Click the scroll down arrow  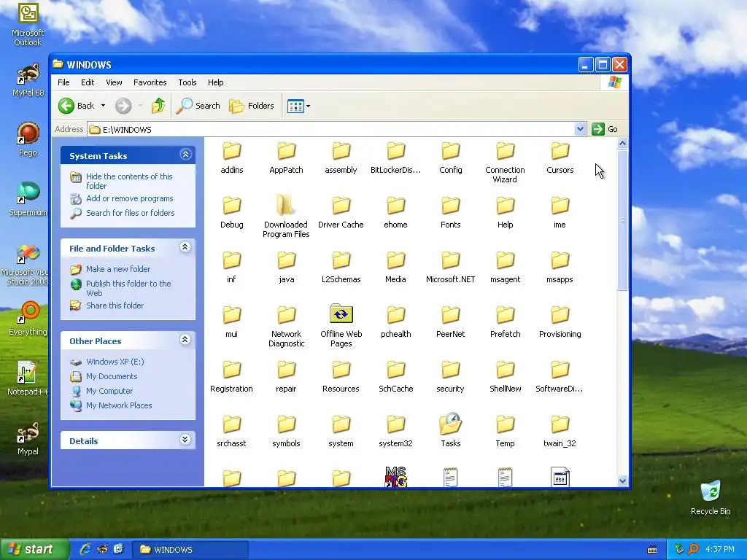[622, 481]
